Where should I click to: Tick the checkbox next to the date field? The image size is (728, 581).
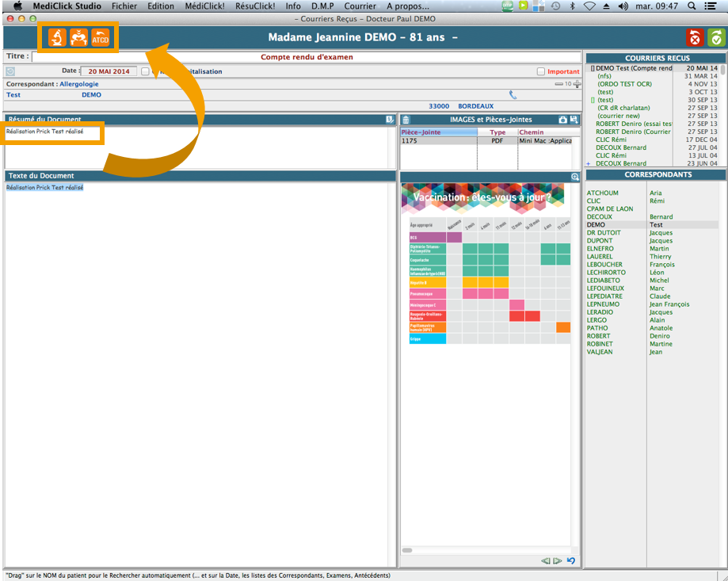coord(145,71)
